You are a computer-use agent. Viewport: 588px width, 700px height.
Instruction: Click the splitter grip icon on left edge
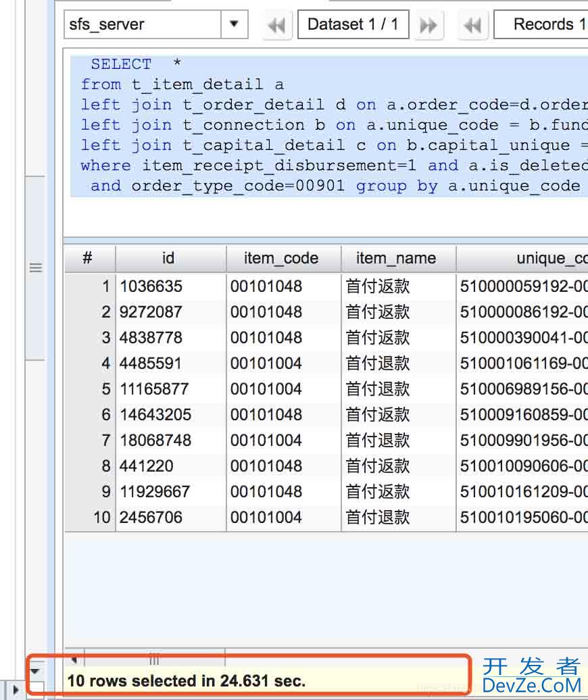[36, 268]
